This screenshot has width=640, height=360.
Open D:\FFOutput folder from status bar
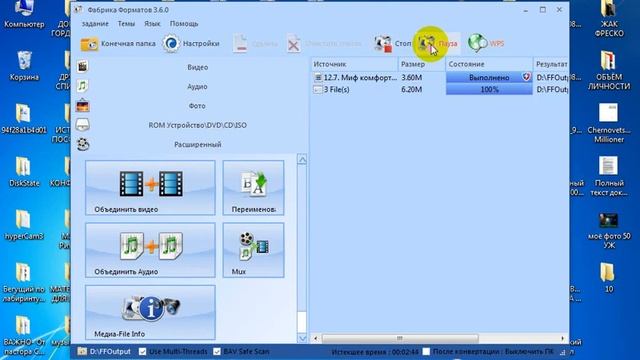pyautogui.click(x=104, y=351)
